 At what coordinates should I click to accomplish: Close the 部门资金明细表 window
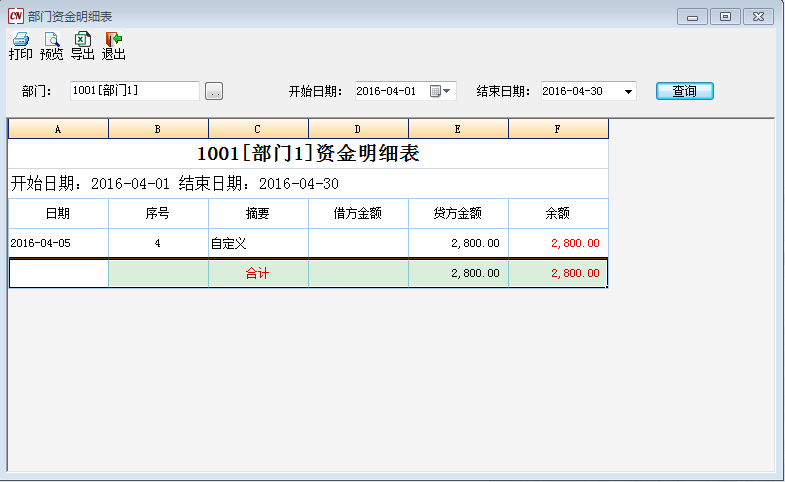point(758,17)
